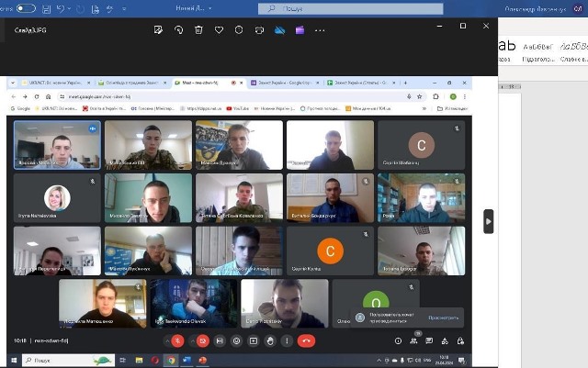This screenshot has height=368, width=588.
Task: Rotate the image using the rotate icon
Action: click(179, 29)
